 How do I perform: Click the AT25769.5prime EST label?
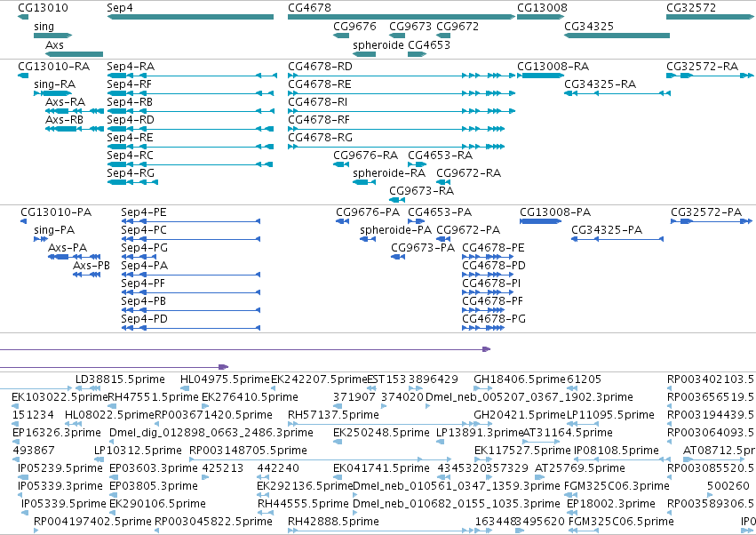(x=580, y=468)
